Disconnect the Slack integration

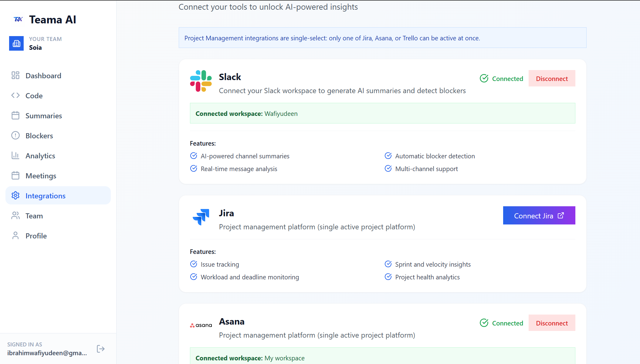coord(551,79)
